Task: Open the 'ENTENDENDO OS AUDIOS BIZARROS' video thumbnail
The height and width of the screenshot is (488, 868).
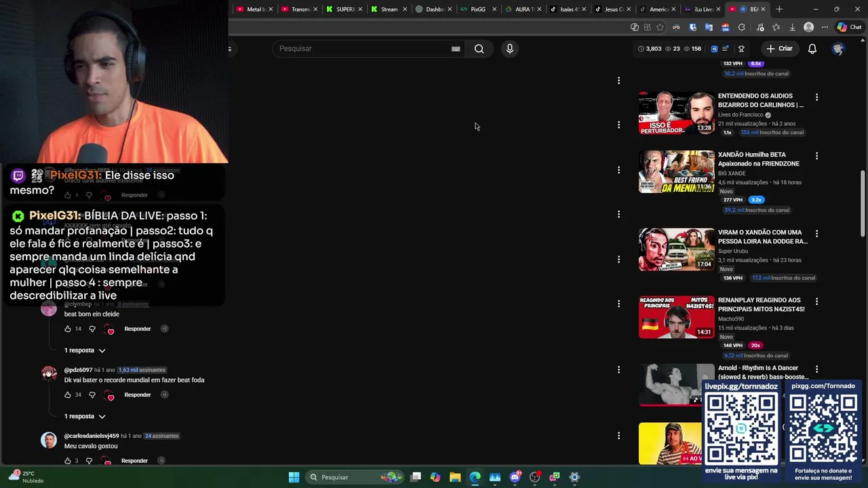Action: tap(676, 113)
